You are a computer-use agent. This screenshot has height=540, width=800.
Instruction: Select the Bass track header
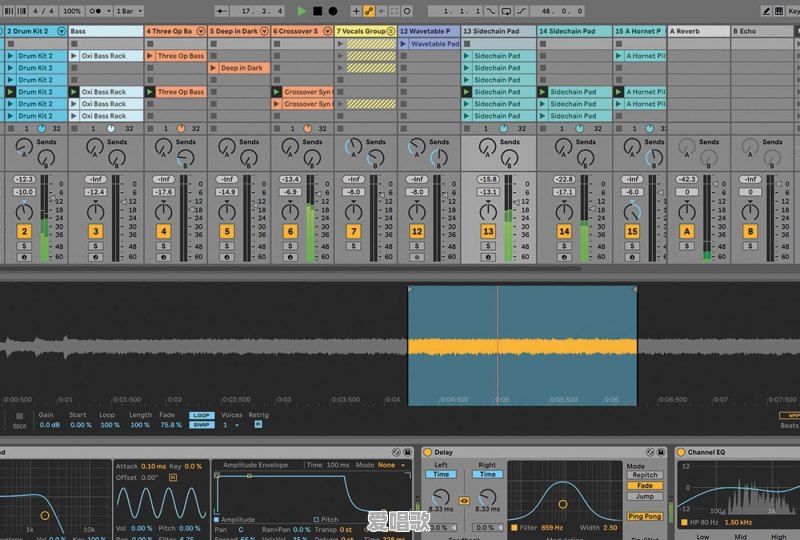pyautogui.click(x=106, y=31)
